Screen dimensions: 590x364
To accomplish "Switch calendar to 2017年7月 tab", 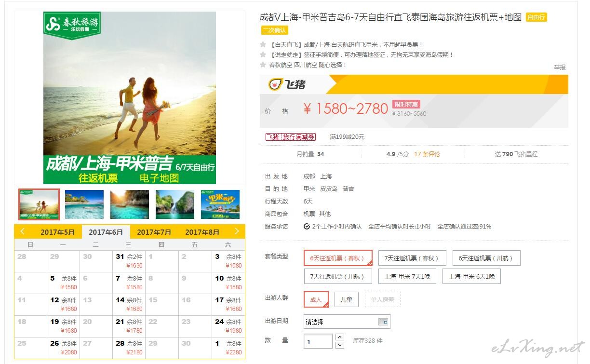I will pos(154,232).
